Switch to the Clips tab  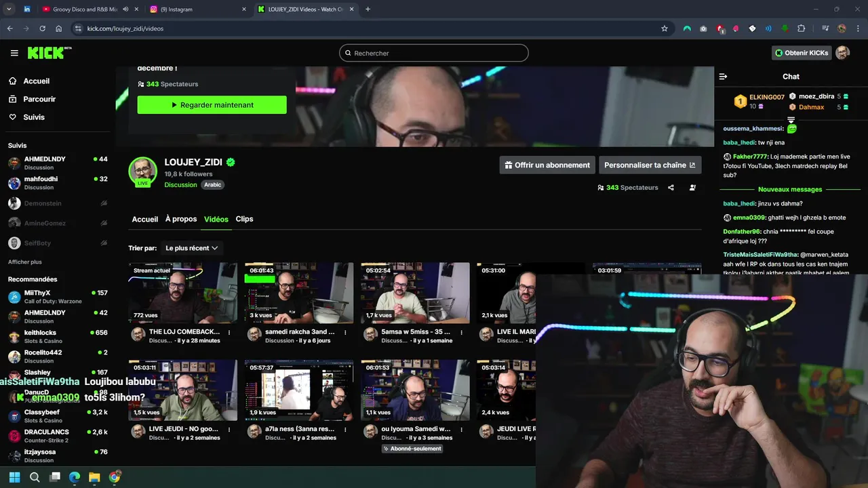point(244,219)
